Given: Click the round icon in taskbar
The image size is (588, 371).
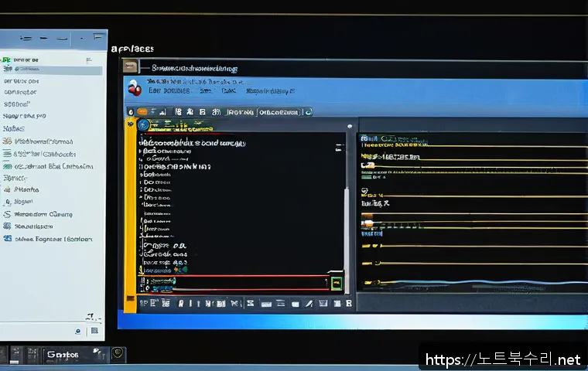Looking at the screenshot, I should (x=118, y=354).
